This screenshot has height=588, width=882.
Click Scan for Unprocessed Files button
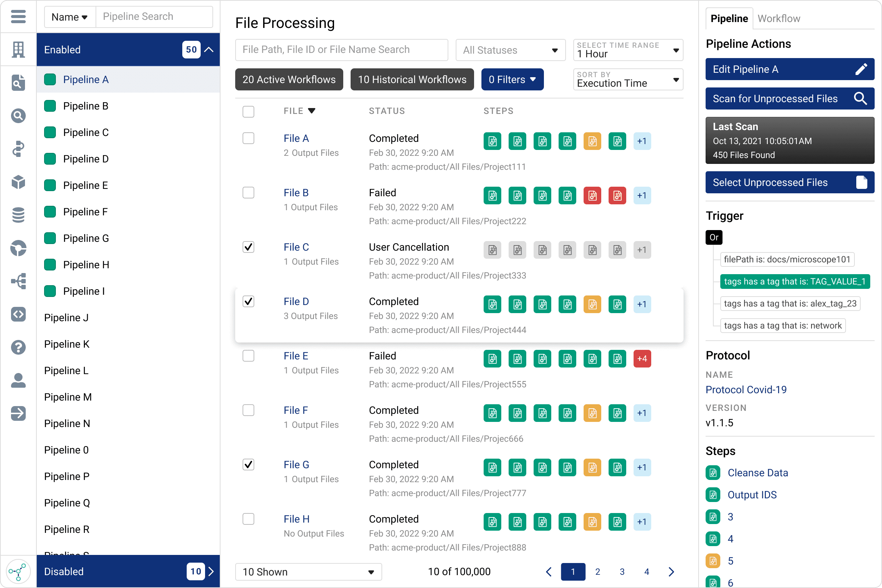pos(790,98)
